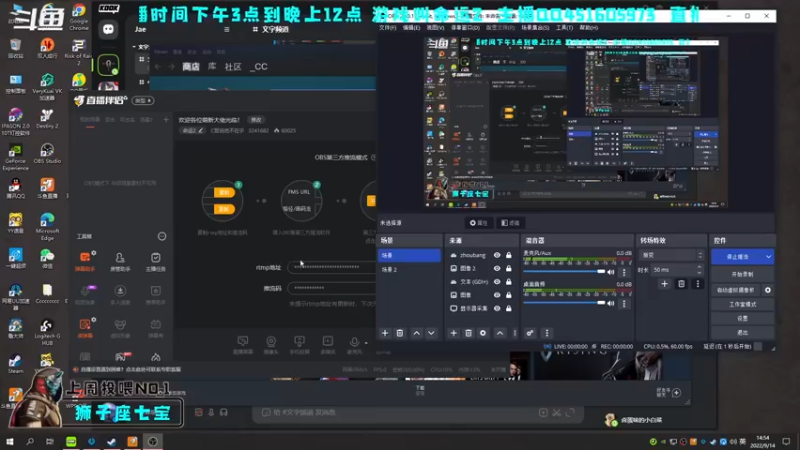Click 启动虚拟摄像机 in OBS controls
This screenshot has height=450, width=800.
click(x=736, y=290)
